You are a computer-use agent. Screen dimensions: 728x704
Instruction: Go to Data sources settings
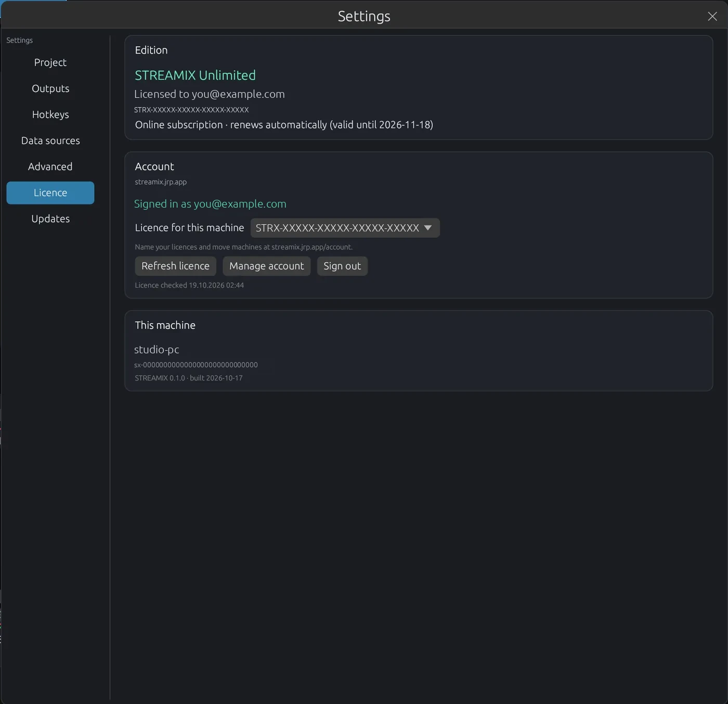coord(50,140)
